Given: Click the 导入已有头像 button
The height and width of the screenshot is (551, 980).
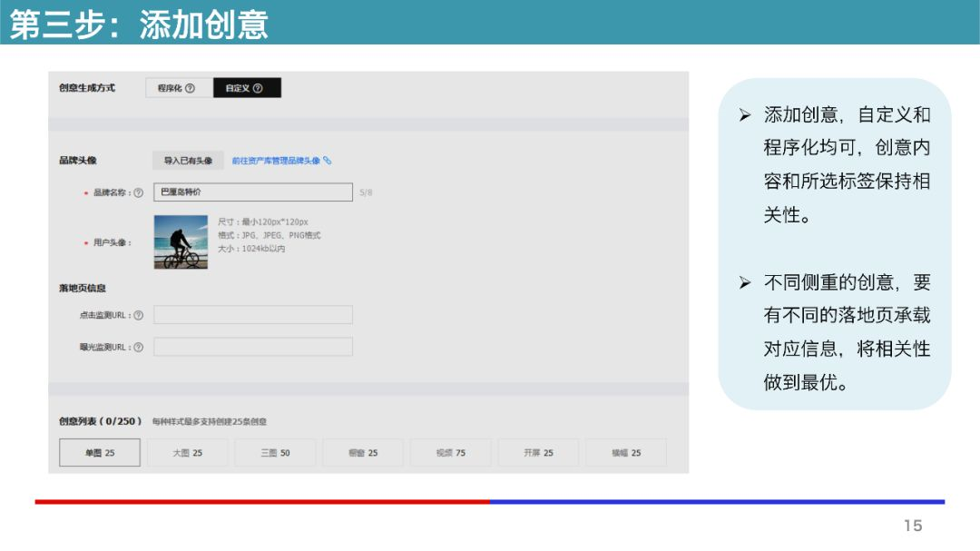Looking at the screenshot, I should pyautogui.click(x=187, y=160).
